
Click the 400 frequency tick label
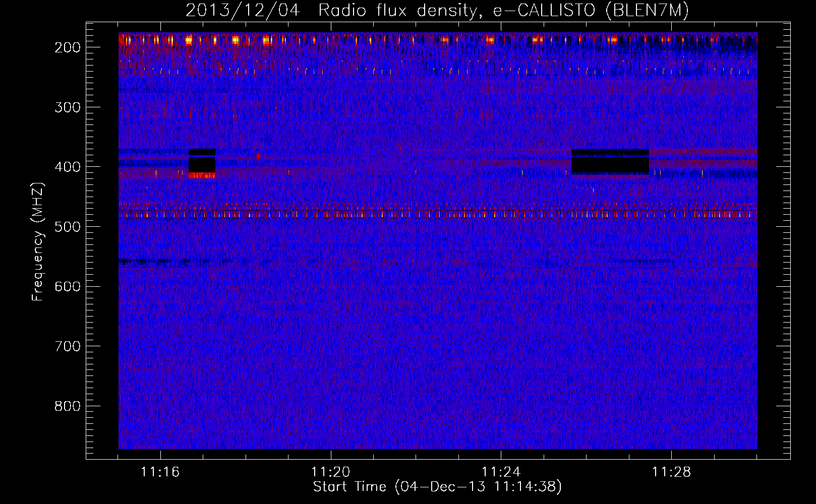(67, 167)
